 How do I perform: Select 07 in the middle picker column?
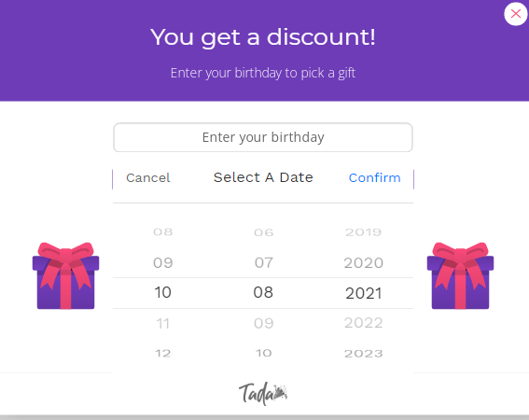[264, 262]
